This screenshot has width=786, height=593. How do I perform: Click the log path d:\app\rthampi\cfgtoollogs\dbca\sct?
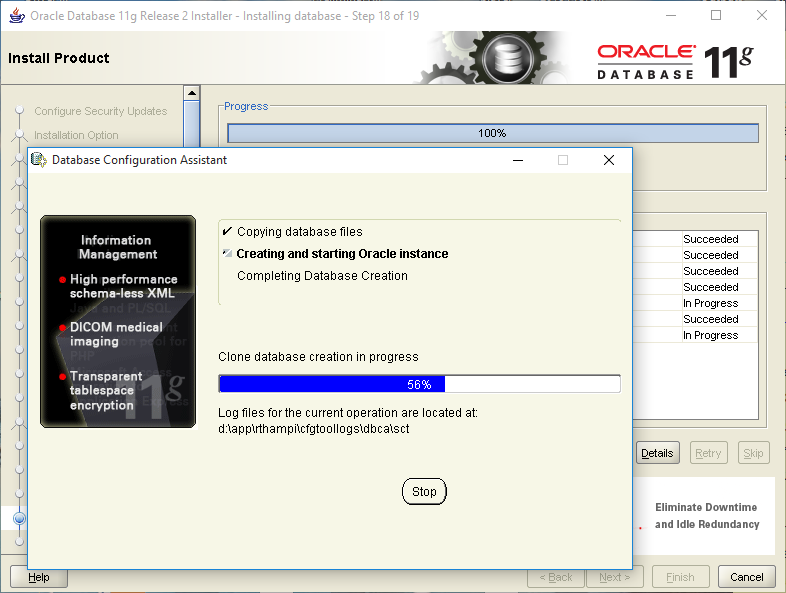(314, 429)
